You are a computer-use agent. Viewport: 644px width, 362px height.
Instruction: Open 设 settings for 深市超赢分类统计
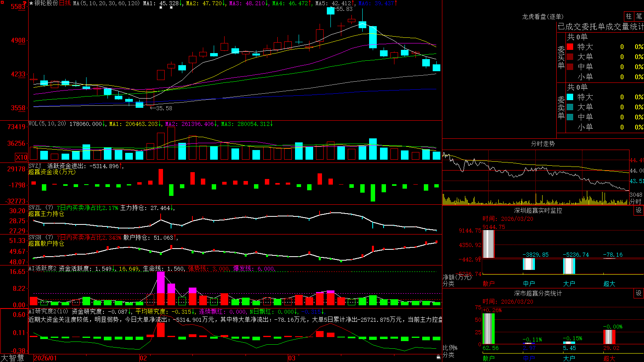(x=639, y=293)
